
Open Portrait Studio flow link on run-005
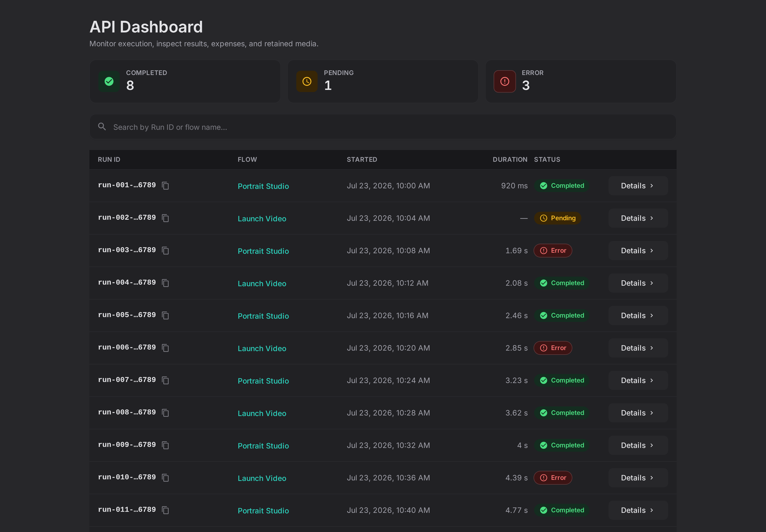(x=263, y=316)
